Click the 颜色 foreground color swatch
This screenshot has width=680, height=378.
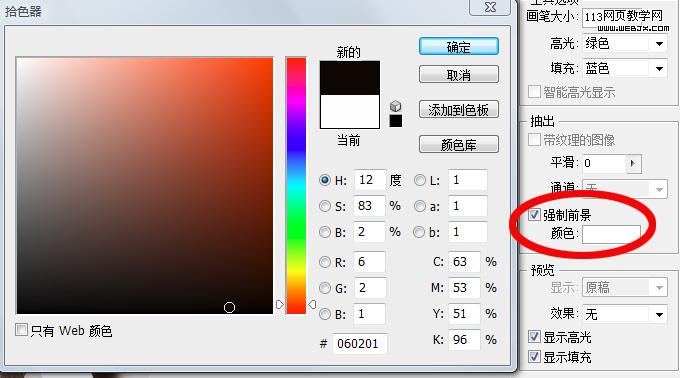(x=611, y=235)
